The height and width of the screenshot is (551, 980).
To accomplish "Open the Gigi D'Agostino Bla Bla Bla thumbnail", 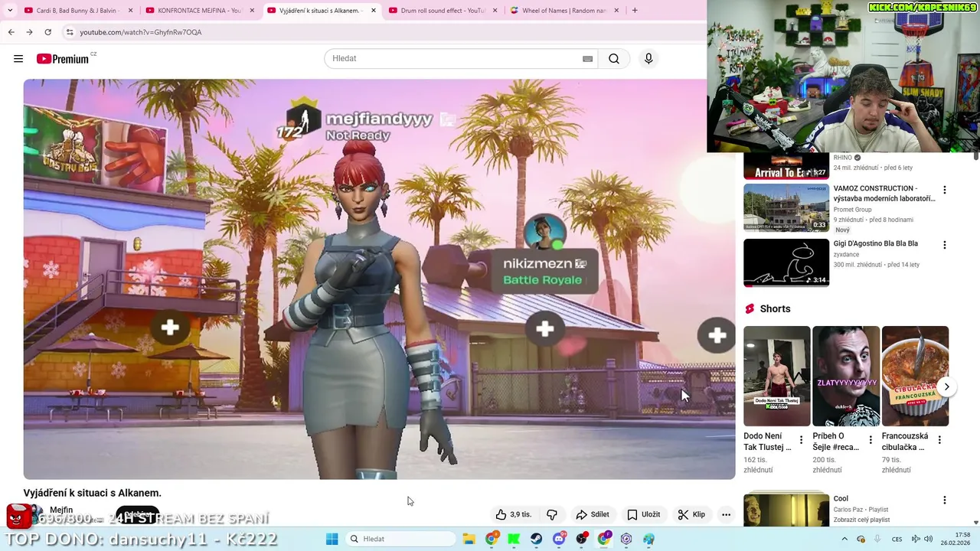I will click(786, 262).
